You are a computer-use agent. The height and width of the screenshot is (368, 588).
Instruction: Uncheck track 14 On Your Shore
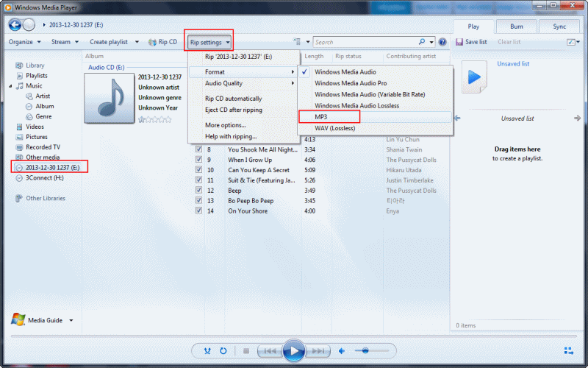tap(198, 210)
